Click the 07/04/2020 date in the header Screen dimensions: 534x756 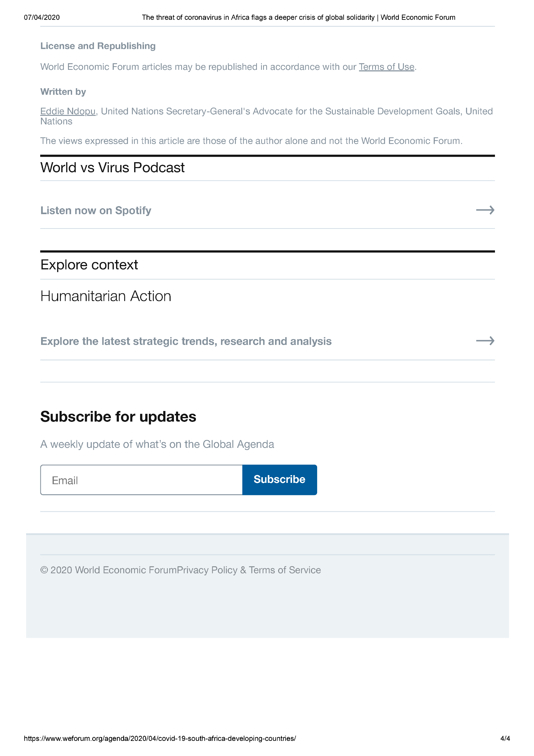pyautogui.click(x=42, y=17)
